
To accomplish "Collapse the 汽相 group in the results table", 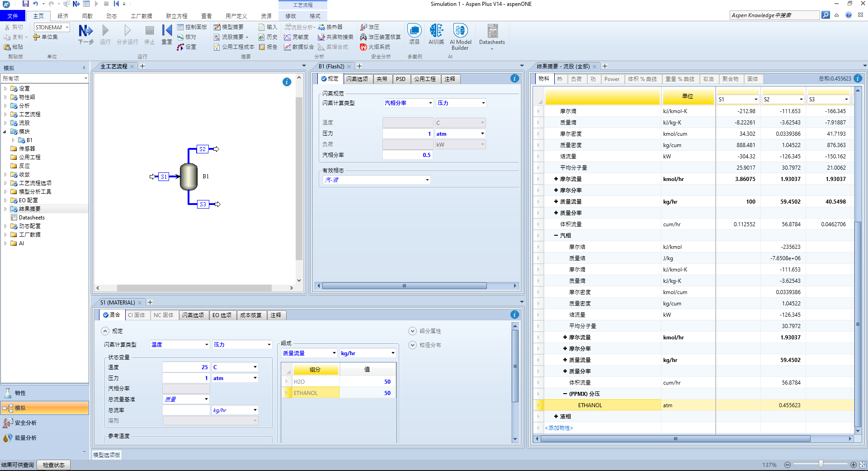I will point(556,236).
